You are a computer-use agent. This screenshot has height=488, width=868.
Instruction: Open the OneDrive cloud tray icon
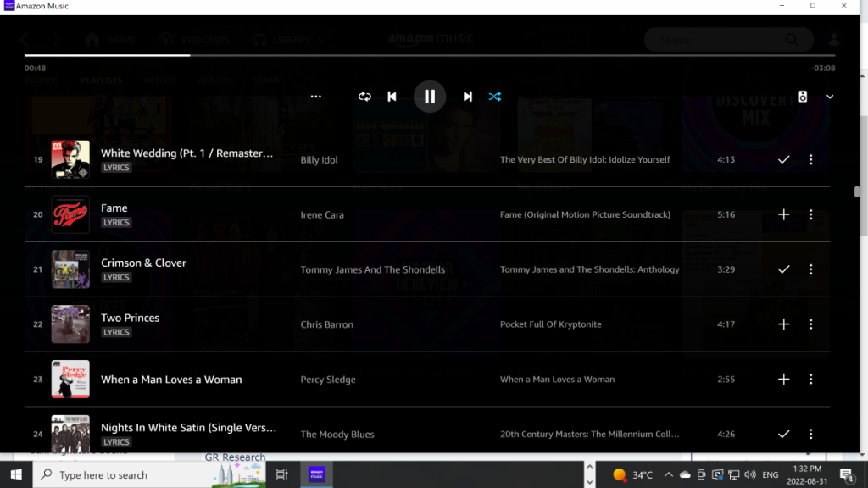[685, 474]
